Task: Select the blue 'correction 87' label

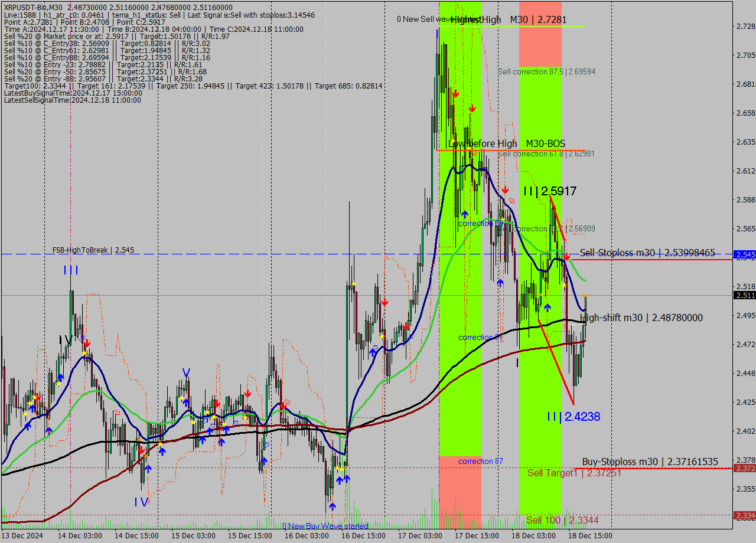Action: pyautogui.click(x=481, y=461)
